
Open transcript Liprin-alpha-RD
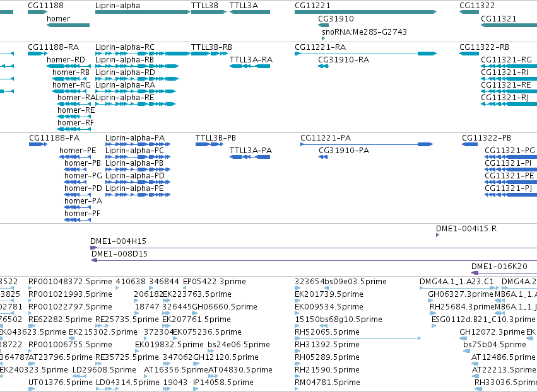[125, 72]
